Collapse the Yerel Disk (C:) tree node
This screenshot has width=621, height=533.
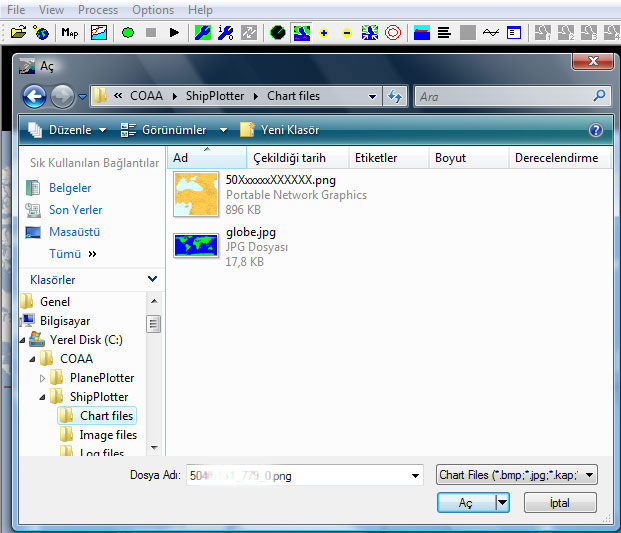pyautogui.click(x=23, y=340)
